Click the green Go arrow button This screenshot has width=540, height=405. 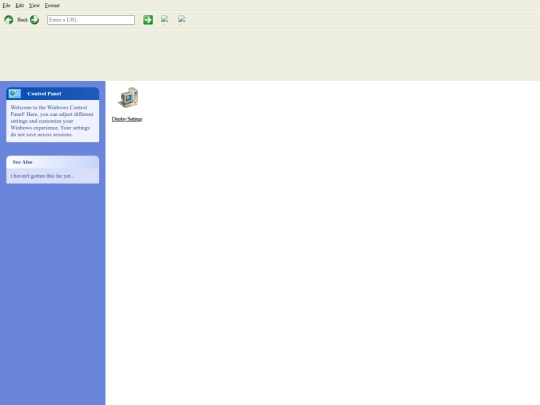[148, 20]
